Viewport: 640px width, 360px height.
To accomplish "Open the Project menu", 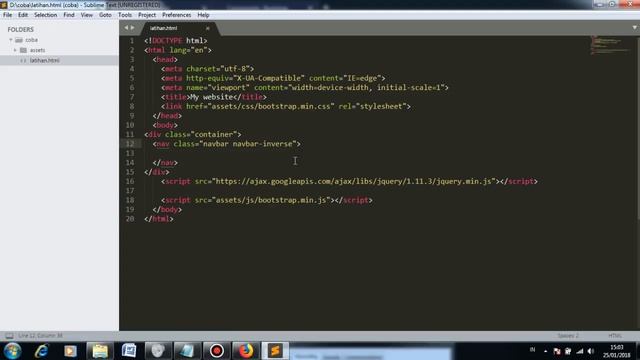I will [147, 15].
